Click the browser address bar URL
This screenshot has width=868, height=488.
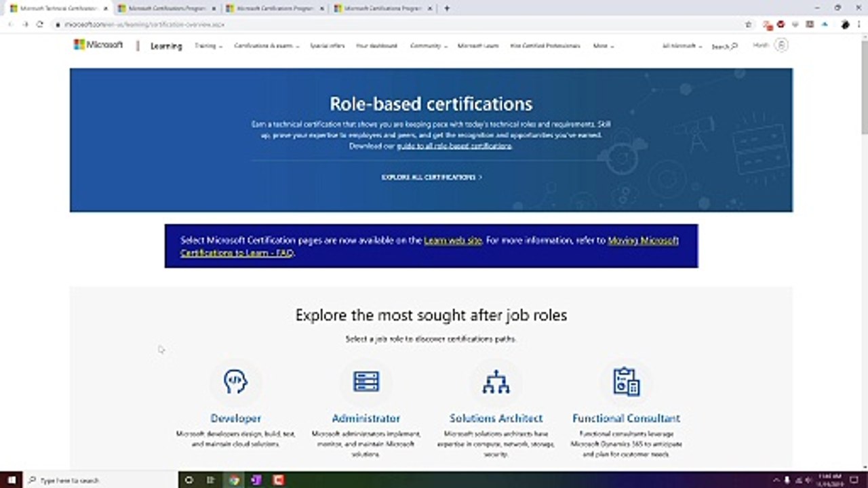[144, 24]
